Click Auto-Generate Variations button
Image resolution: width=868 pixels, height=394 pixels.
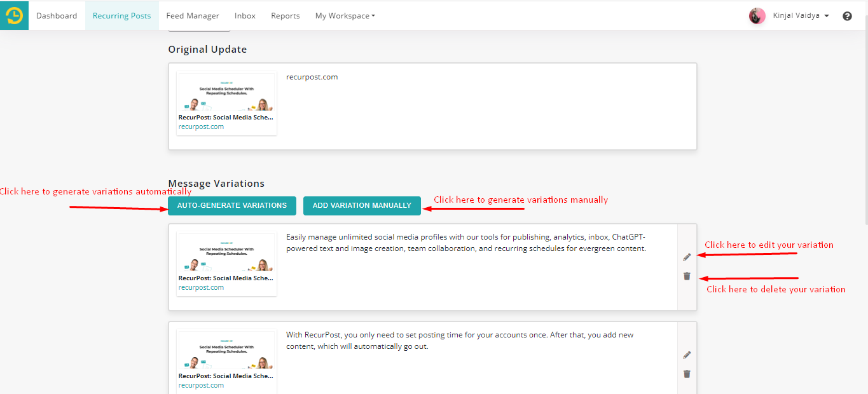tap(232, 205)
